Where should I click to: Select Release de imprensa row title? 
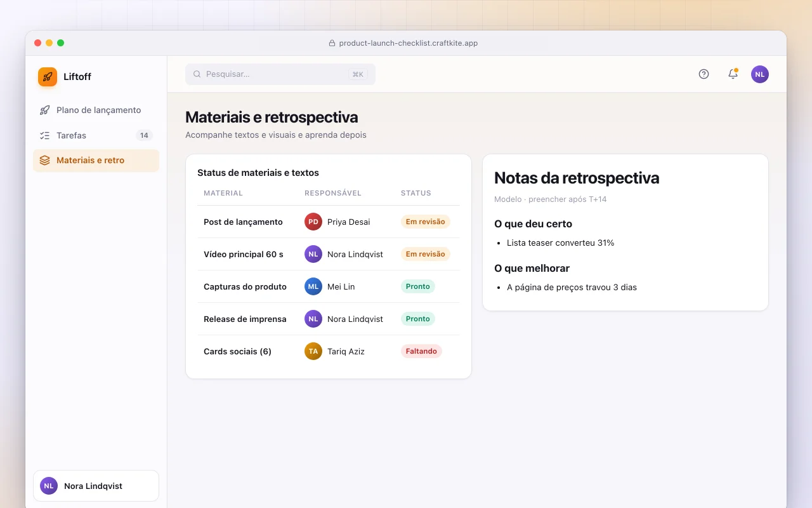[x=245, y=319]
